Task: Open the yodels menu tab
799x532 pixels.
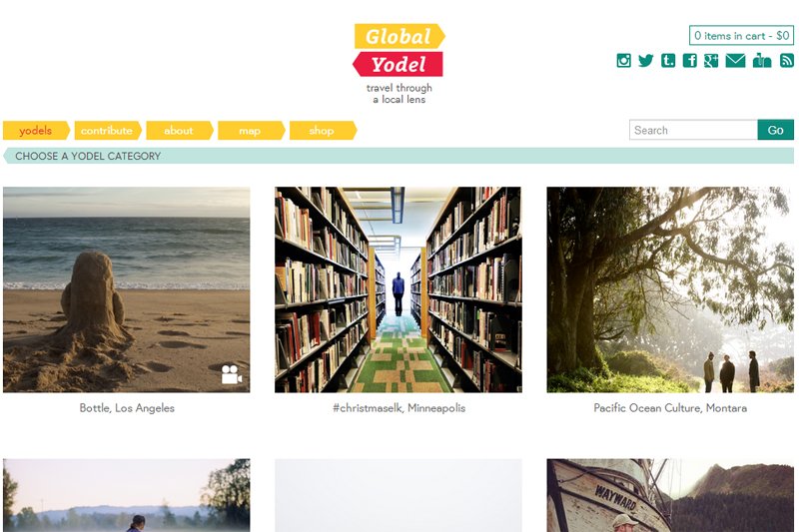Action: [36, 131]
